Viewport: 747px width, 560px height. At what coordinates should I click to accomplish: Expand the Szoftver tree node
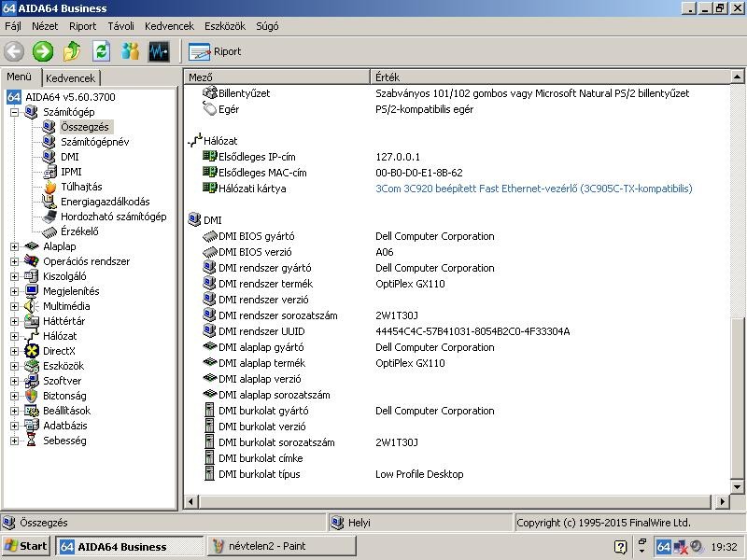pyautogui.click(x=14, y=381)
